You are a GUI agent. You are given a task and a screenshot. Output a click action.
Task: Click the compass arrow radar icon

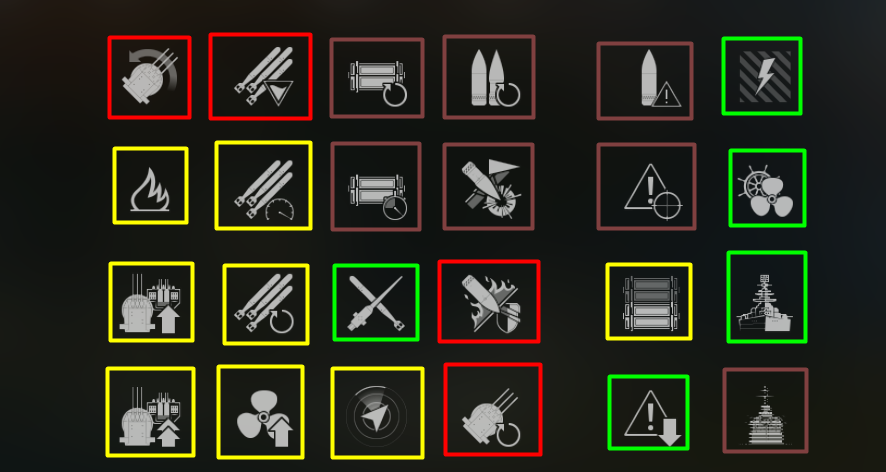tap(377, 413)
